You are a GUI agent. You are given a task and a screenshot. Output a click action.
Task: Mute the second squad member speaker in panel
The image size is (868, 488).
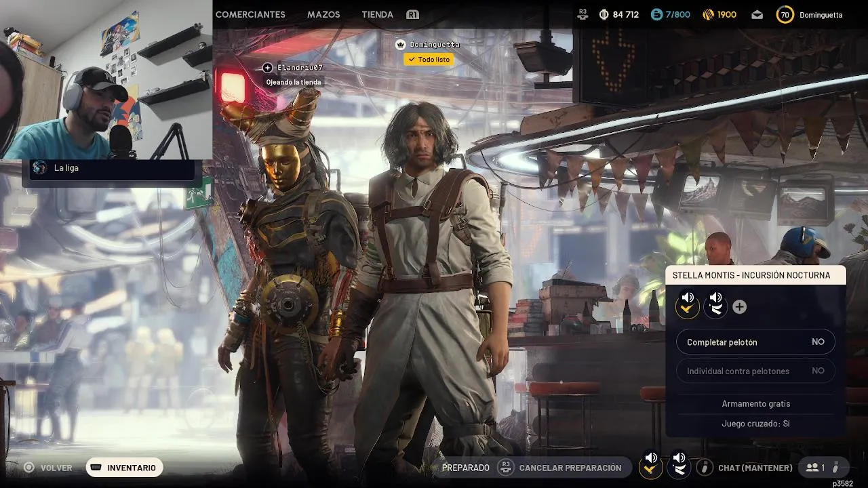[x=715, y=297]
